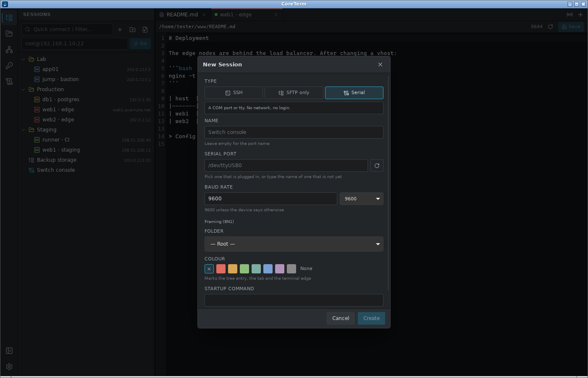Select the Switch console session

(86, 170)
